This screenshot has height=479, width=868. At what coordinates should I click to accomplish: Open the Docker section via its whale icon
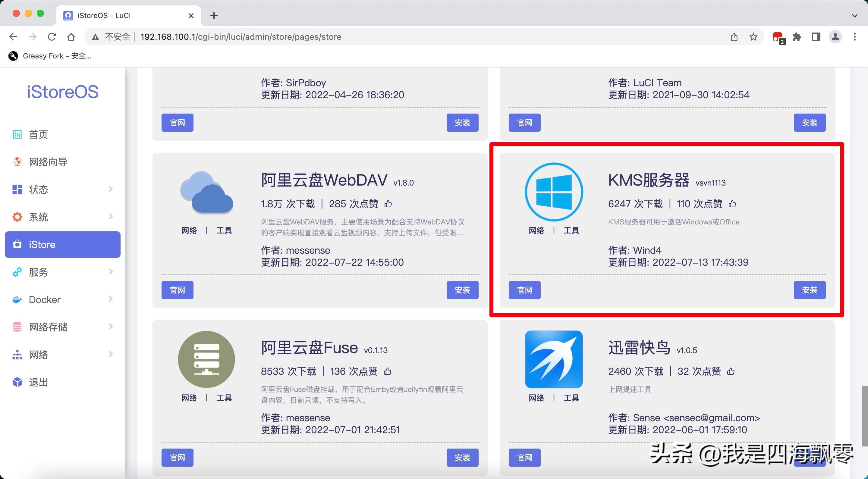point(17,299)
